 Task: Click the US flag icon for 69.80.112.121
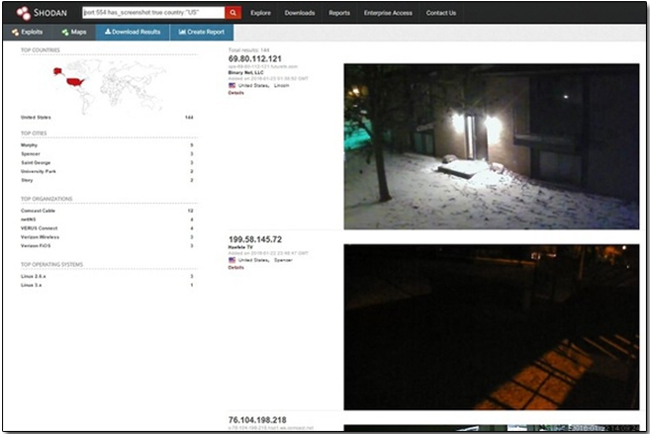232,85
